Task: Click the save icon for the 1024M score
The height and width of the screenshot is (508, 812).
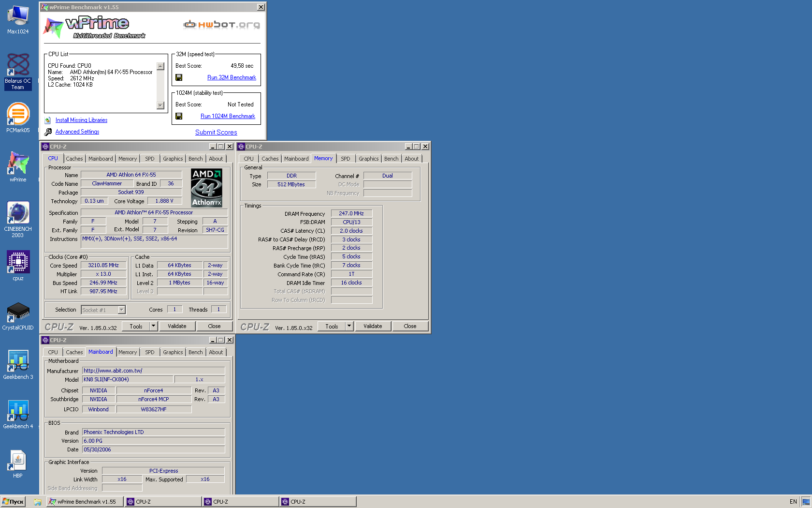Action: tap(179, 116)
